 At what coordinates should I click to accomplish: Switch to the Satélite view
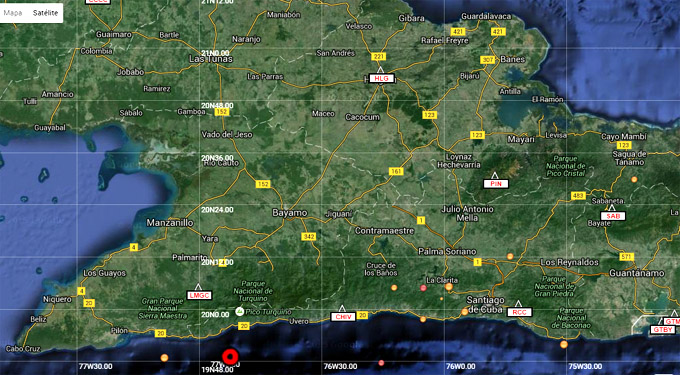45,13
